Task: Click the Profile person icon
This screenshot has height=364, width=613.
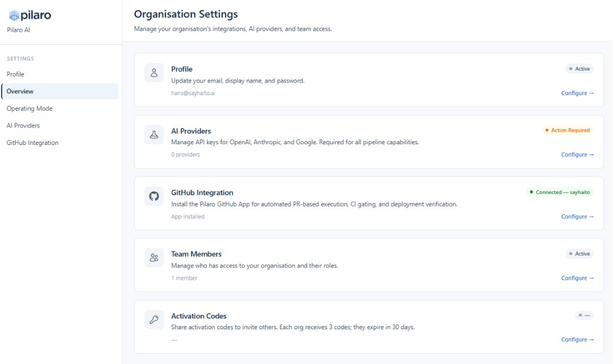Action: [x=154, y=73]
